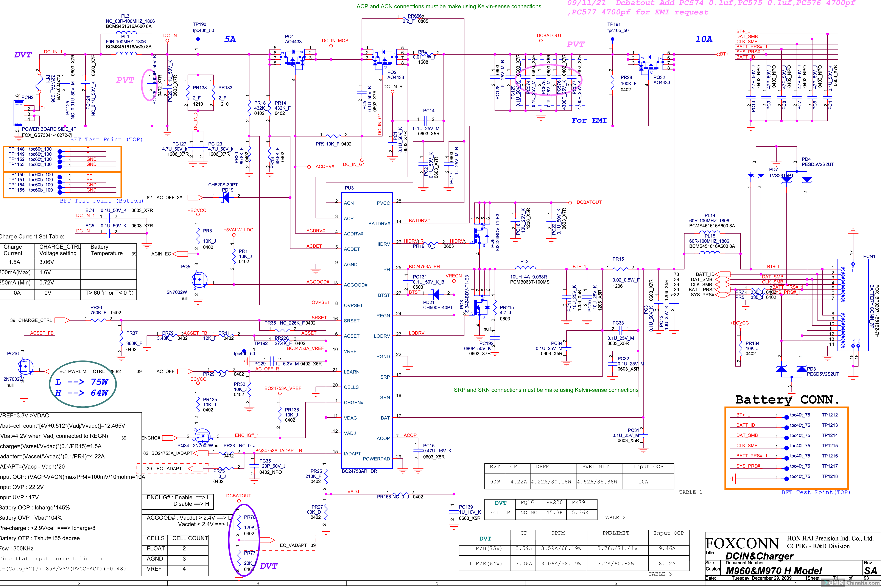Click the CHGEN# pin label on PU3
Image resolution: width=881 pixels, height=588 pixels.
click(x=353, y=402)
